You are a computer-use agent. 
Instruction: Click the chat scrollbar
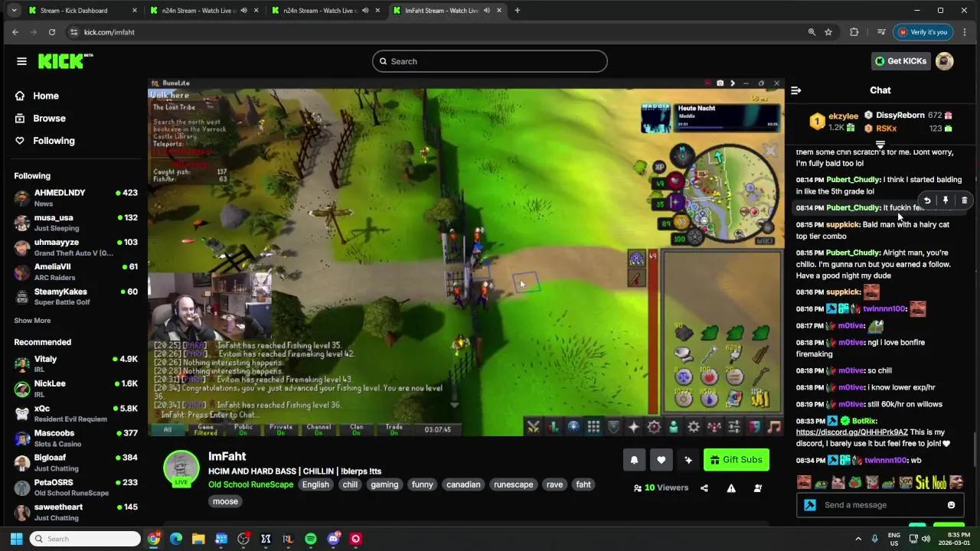(x=975, y=448)
